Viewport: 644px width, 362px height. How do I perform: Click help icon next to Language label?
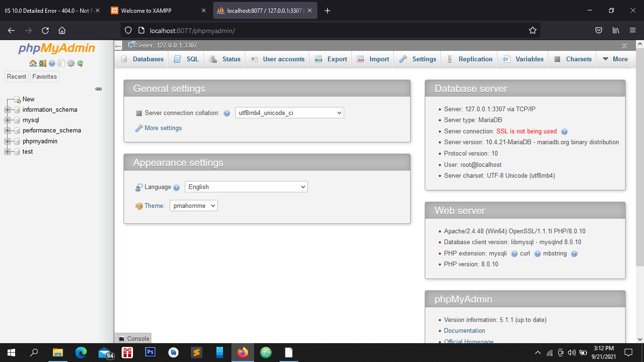tap(176, 188)
